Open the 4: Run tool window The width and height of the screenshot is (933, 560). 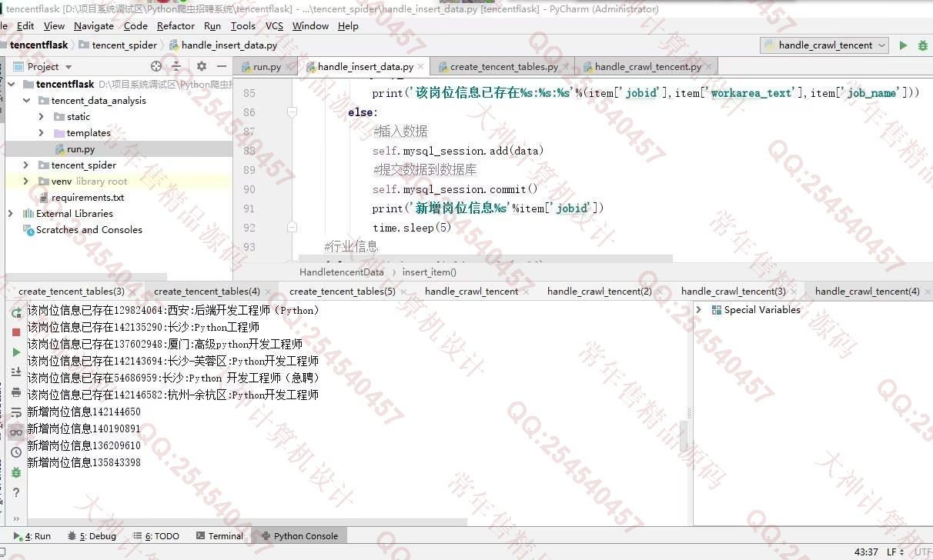tap(32, 536)
